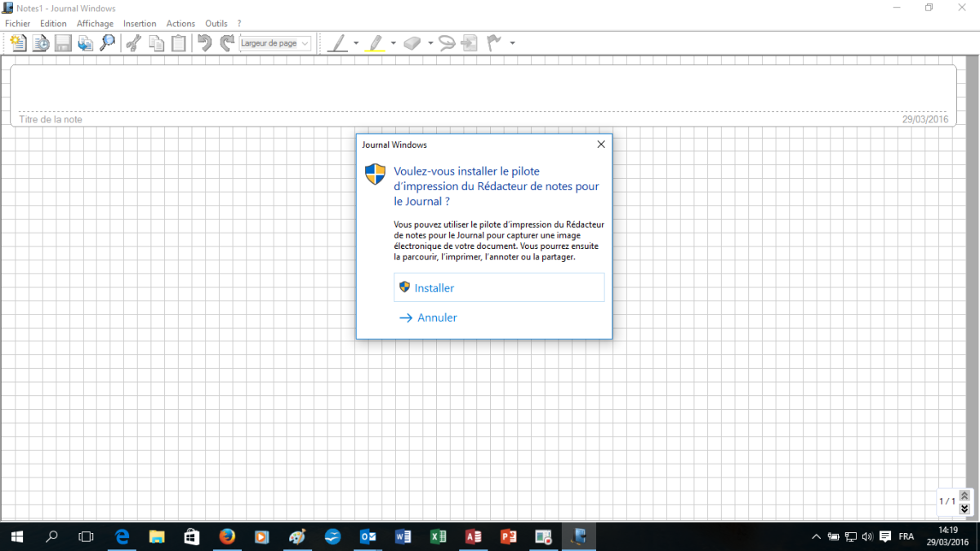
Task: Open the Windows Start menu
Action: click(16, 536)
